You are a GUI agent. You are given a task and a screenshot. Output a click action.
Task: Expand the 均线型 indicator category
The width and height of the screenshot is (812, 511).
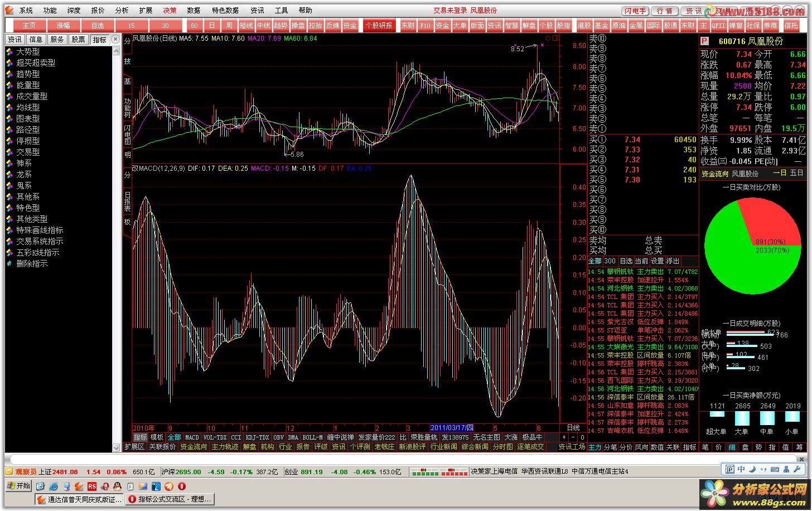pyautogui.click(x=28, y=107)
